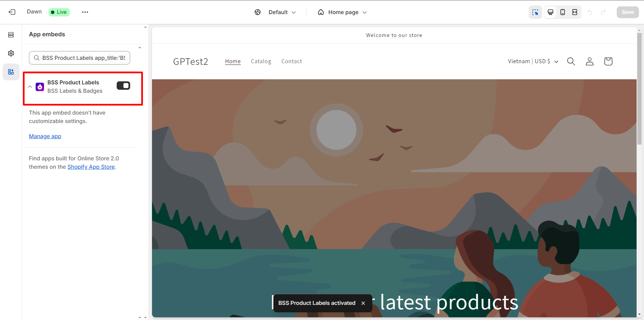Switch to desktop preview icon

click(x=550, y=12)
